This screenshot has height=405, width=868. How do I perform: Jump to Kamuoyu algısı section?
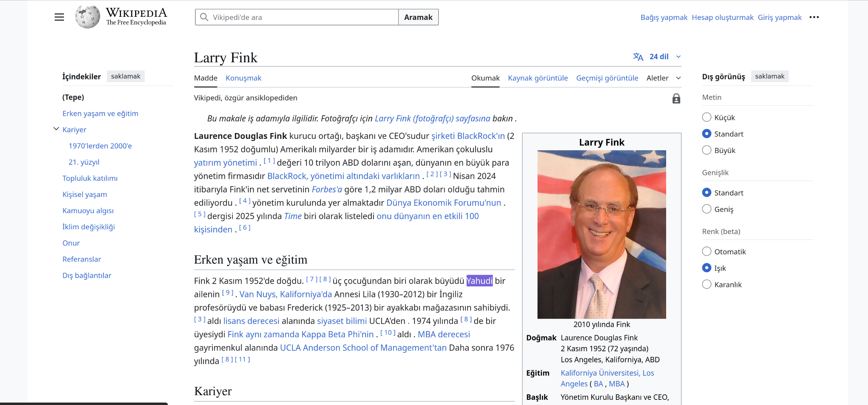(x=88, y=210)
